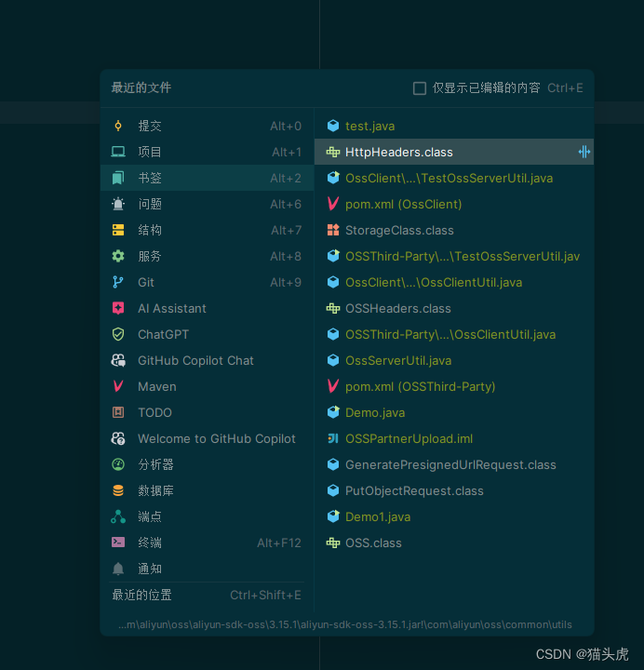Click the Git branch icon
The image size is (644, 670).
pos(118,283)
